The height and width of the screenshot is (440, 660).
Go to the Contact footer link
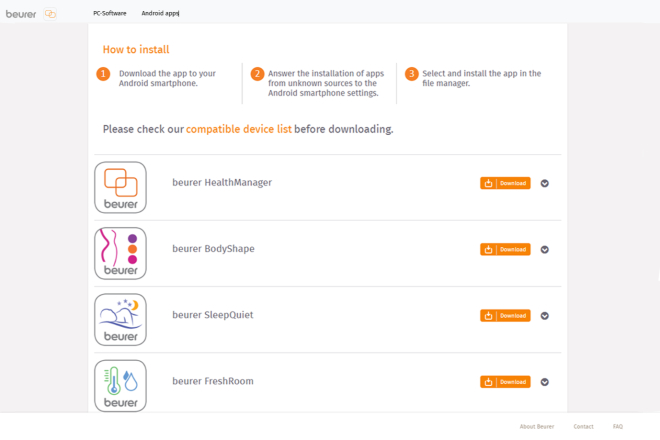(x=583, y=426)
